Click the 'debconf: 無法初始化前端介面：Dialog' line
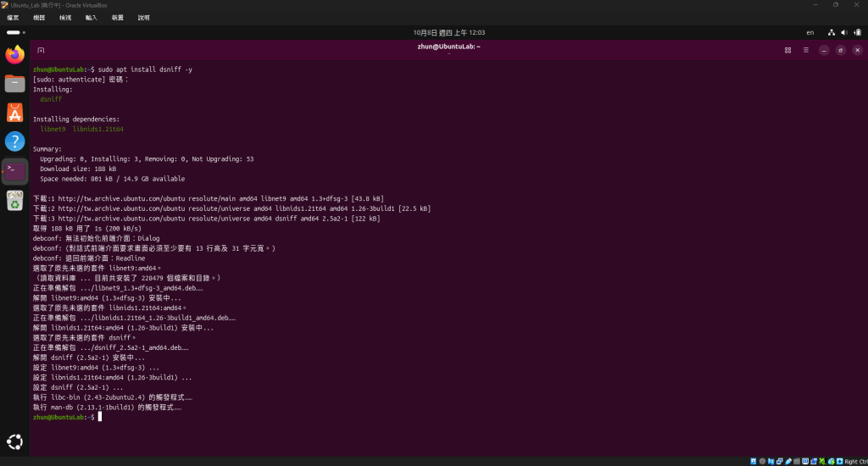The image size is (868, 466). coord(97,239)
